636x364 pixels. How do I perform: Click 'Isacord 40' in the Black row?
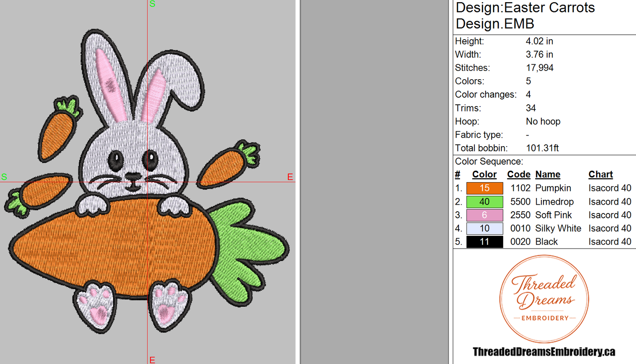610,242
